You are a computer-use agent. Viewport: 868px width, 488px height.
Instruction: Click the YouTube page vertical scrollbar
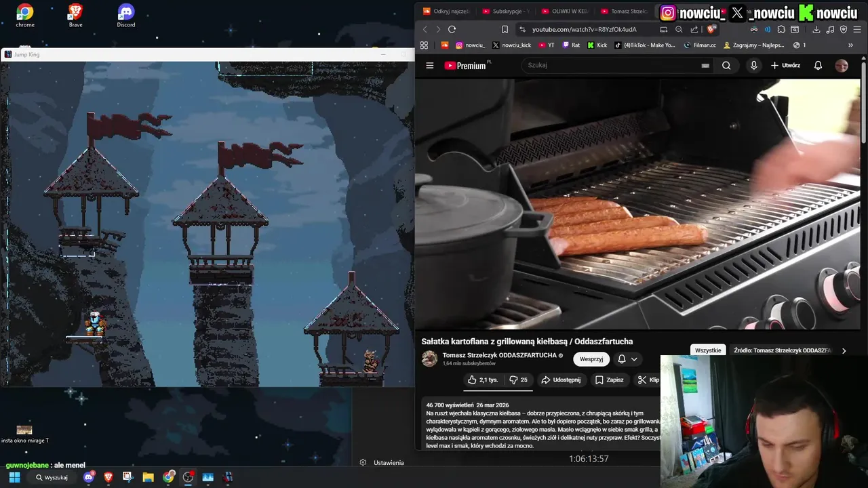[864, 102]
